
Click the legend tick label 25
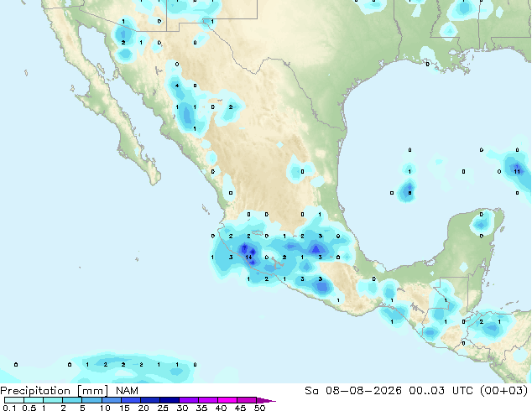pyautogui.click(x=163, y=408)
